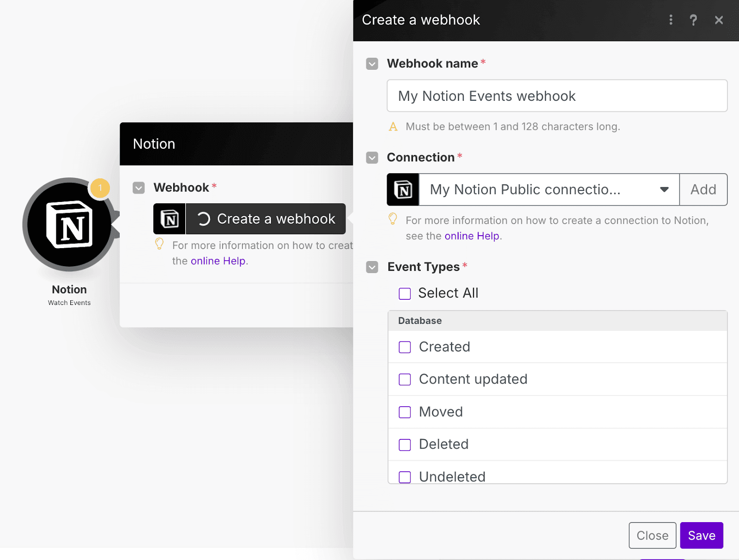Image resolution: width=739 pixels, height=560 pixels.
Task: Open the My Notion Public connection dropdown
Action: [x=549, y=189]
